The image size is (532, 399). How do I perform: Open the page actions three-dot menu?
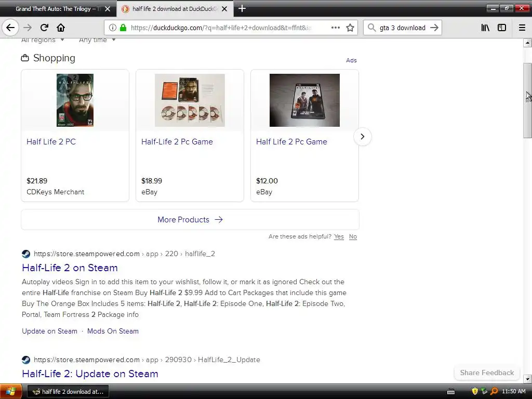pyautogui.click(x=335, y=28)
